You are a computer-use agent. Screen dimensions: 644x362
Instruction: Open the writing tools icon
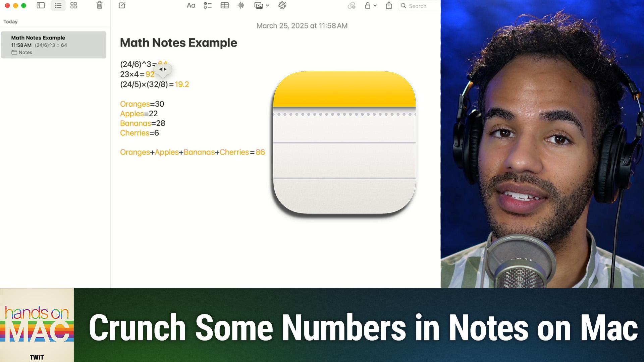(282, 5)
